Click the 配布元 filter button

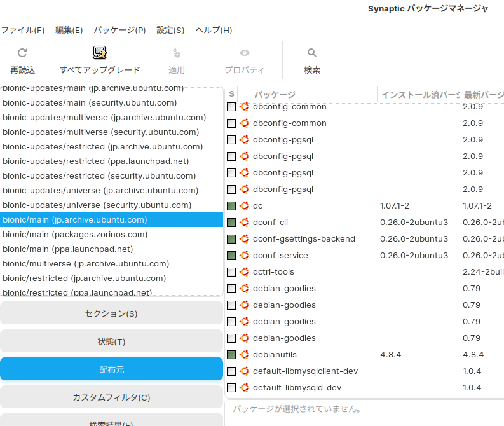pos(111,369)
